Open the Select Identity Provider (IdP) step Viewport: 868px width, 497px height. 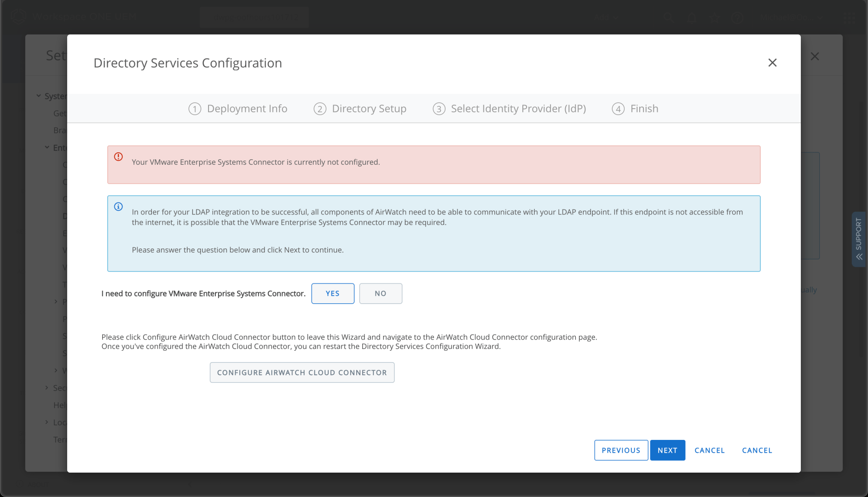tap(518, 109)
